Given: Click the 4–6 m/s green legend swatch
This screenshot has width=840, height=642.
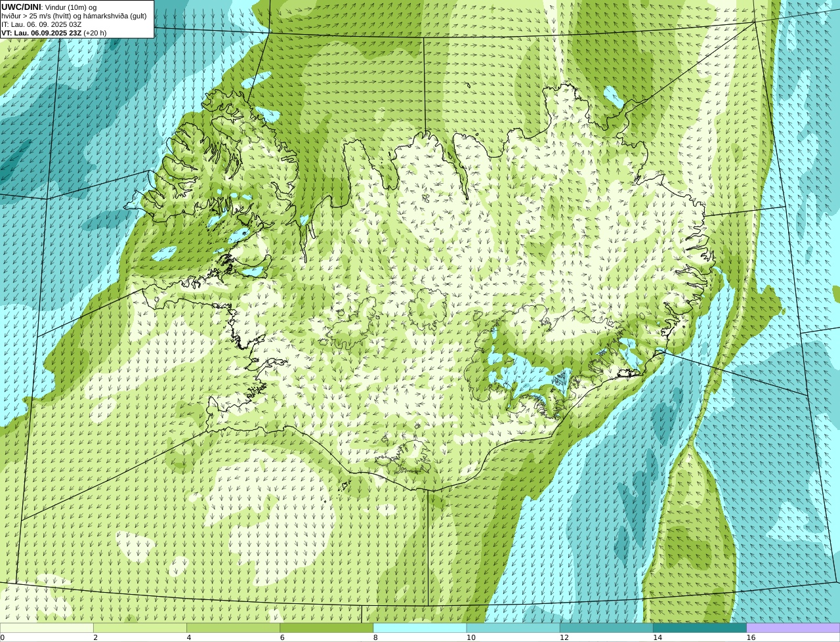Looking at the screenshot, I should [233, 628].
